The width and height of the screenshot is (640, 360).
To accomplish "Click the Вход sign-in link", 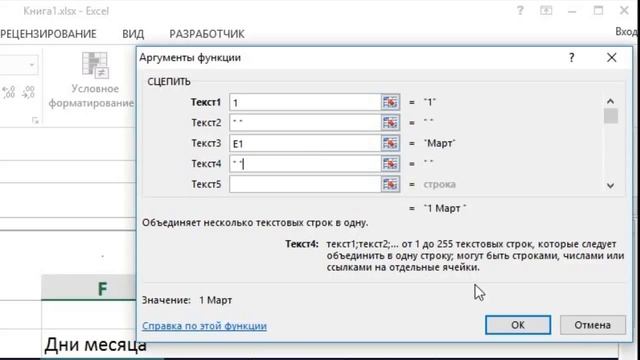I will (x=627, y=31).
